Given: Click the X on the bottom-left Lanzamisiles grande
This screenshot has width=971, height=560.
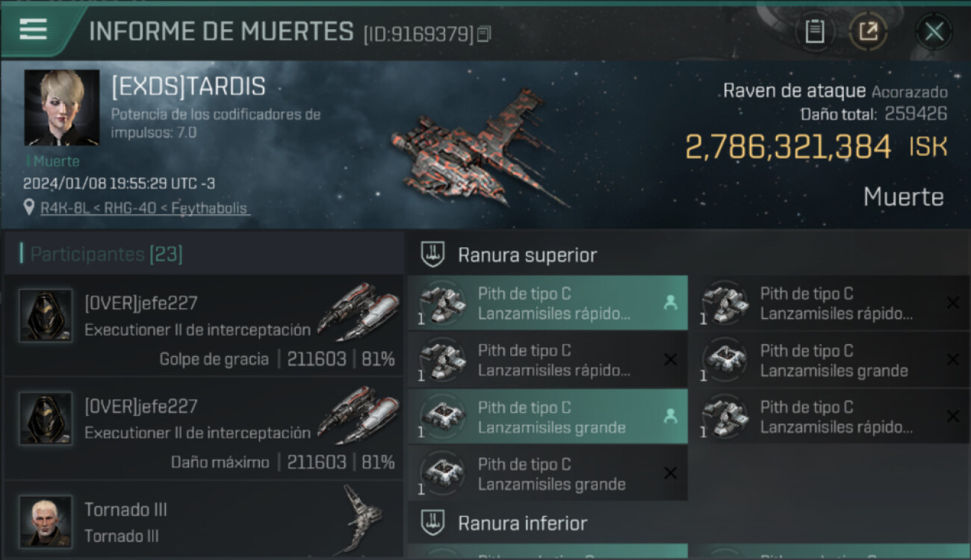Looking at the screenshot, I should pos(670,473).
